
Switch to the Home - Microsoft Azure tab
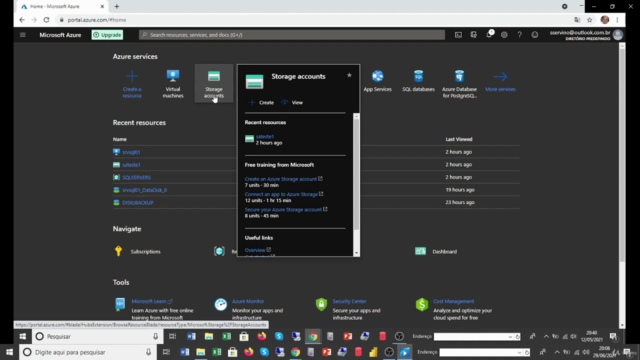pyautogui.click(x=62, y=7)
